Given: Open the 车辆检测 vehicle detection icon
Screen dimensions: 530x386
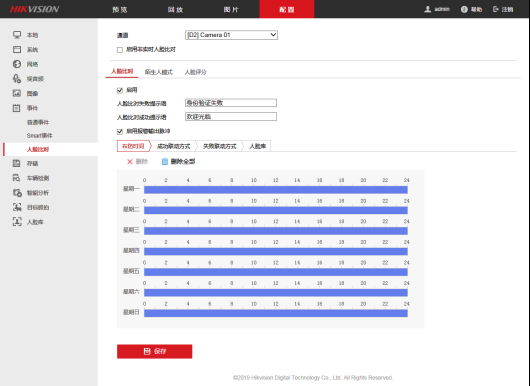Looking at the screenshot, I should click(17, 178).
